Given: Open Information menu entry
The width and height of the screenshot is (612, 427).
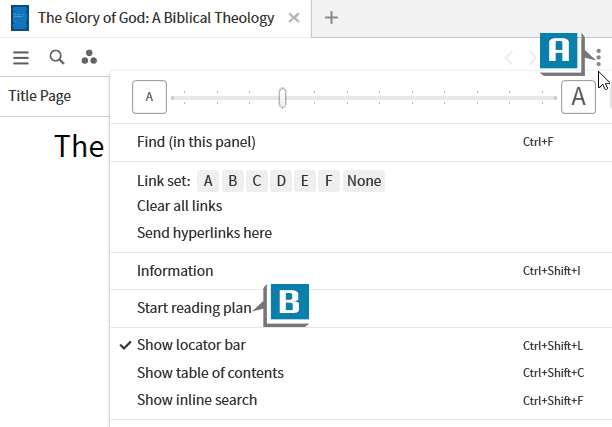Looking at the screenshot, I should [175, 271].
